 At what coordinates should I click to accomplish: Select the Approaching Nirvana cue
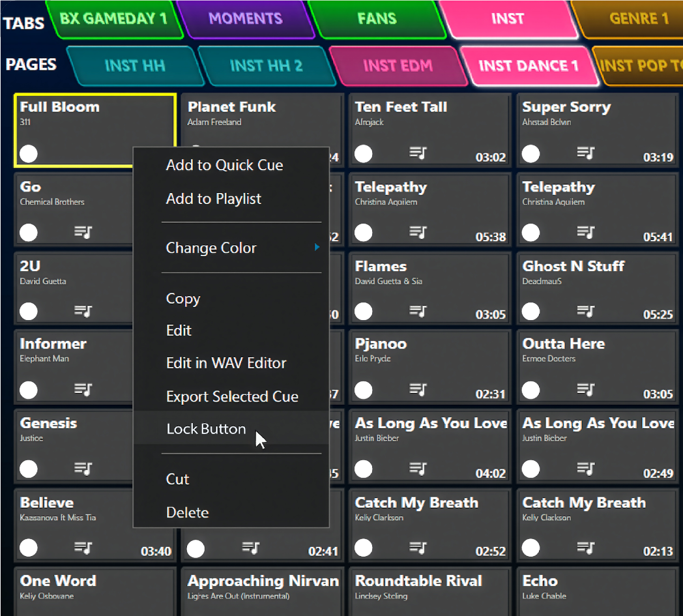click(262, 592)
